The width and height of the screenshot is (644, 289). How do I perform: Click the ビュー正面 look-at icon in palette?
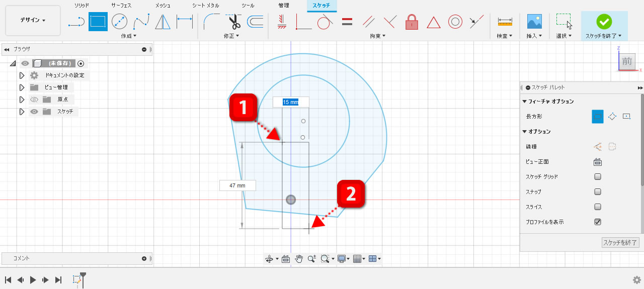[x=598, y=162]
